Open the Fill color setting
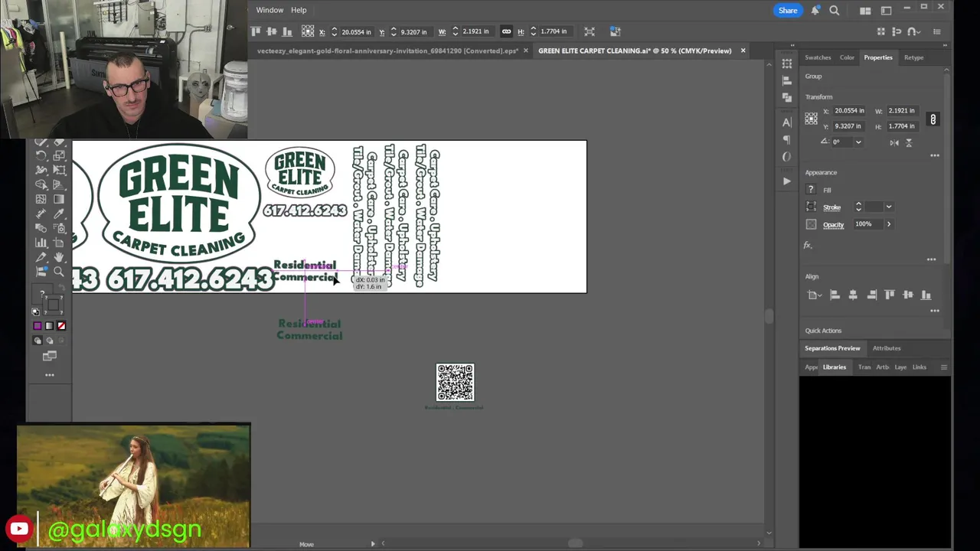 pos(811,190)
